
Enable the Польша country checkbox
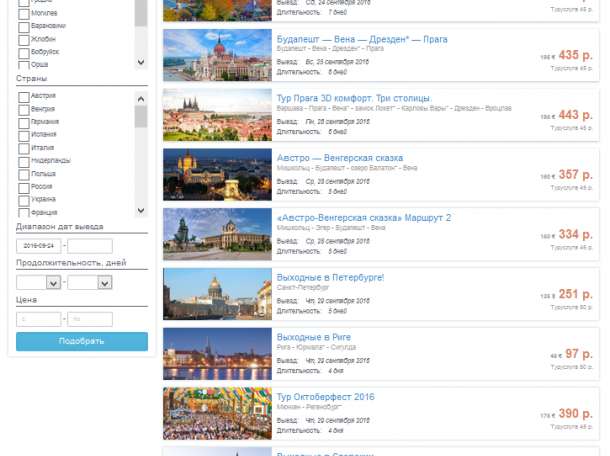coord(24,175)
